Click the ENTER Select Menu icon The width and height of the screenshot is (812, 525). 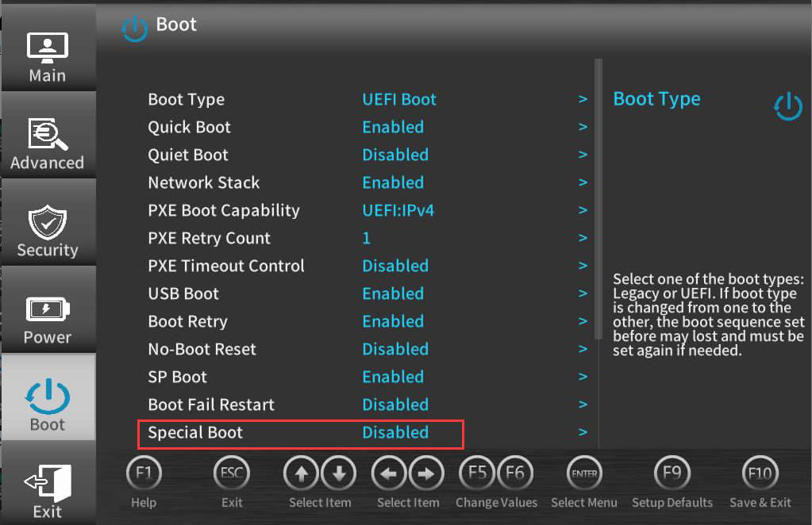[x=583, y=474]
